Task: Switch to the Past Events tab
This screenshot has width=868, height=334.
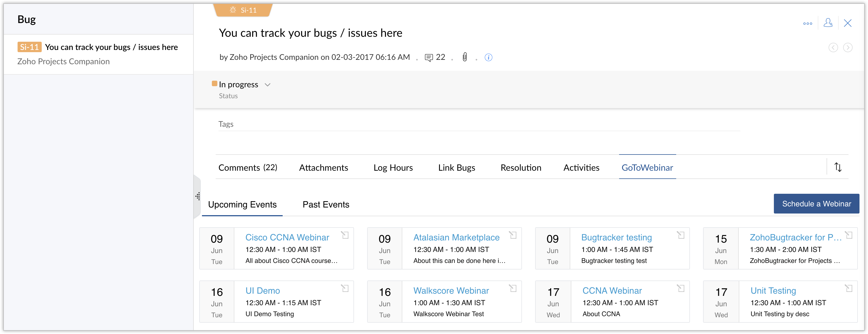Action: pos(326,204)
